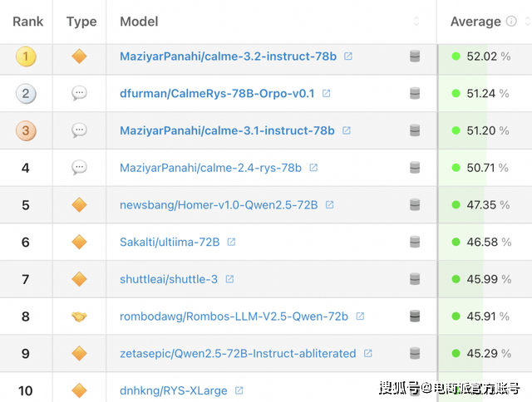Click bronze rank 3 medal badge
The image size is (532, 402).
point(26,131)
